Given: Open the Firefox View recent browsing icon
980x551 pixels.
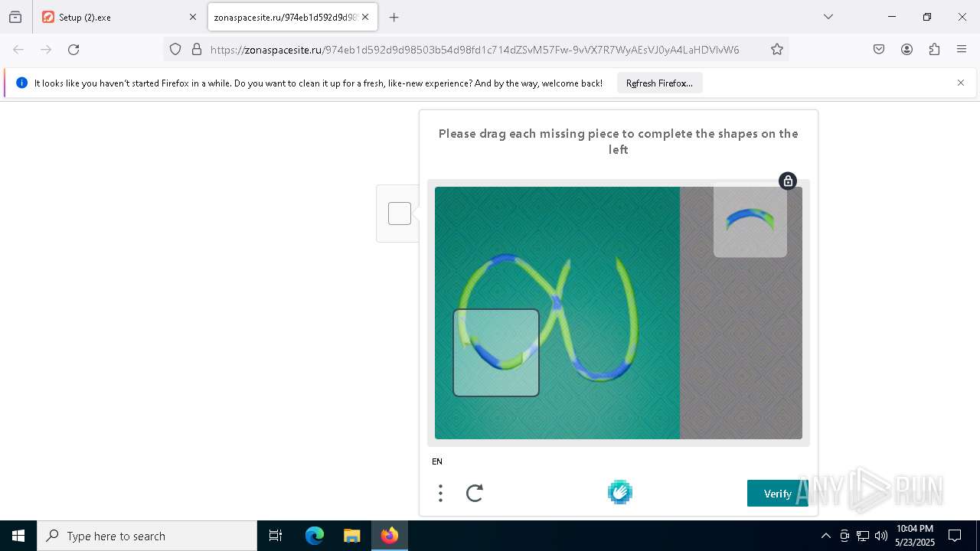Looking at the screenshot, I should pos(15,17).
